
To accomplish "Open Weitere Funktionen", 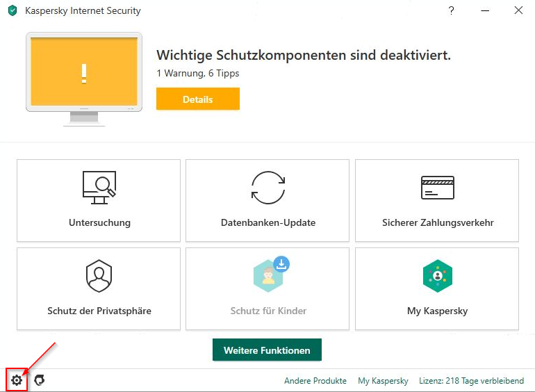I will [267, 350].
